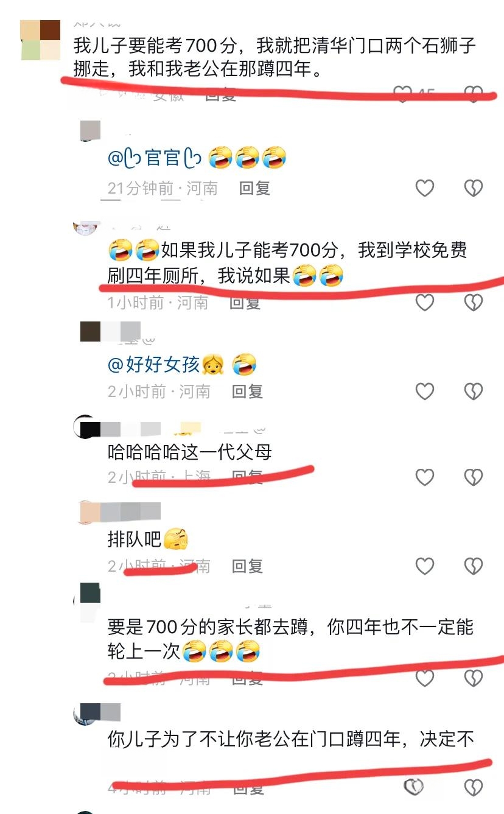Tap broken heart on 排队吧 comment
Image resolution: width=504 pixels, height=814 pixels.
tap(474, 566)
